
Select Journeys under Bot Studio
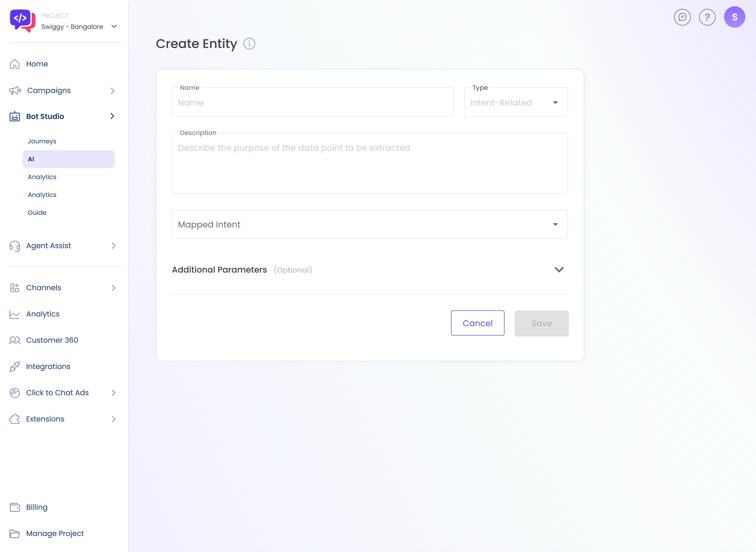click(x=42, y=141)
